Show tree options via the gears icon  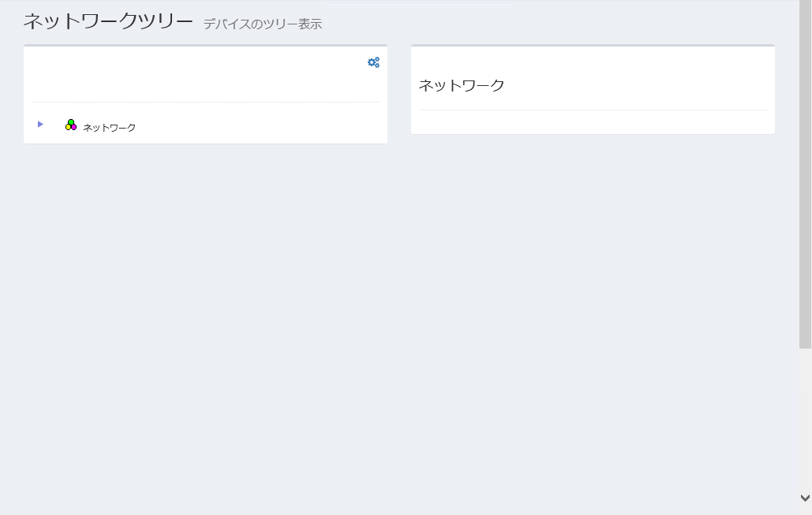[x=373, y=62]
